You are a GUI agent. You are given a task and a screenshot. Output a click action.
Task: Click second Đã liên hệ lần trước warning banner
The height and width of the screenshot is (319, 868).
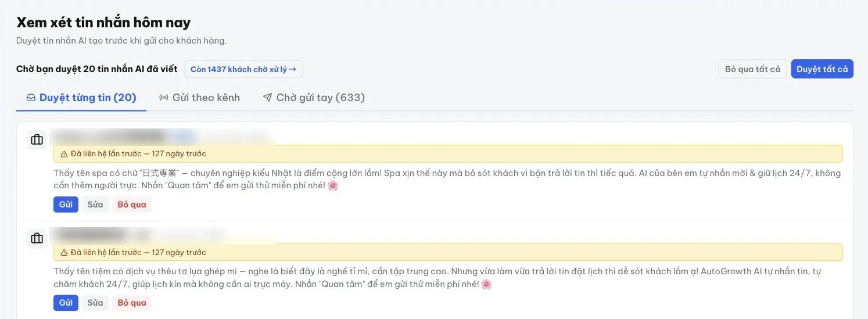[448, 253]
